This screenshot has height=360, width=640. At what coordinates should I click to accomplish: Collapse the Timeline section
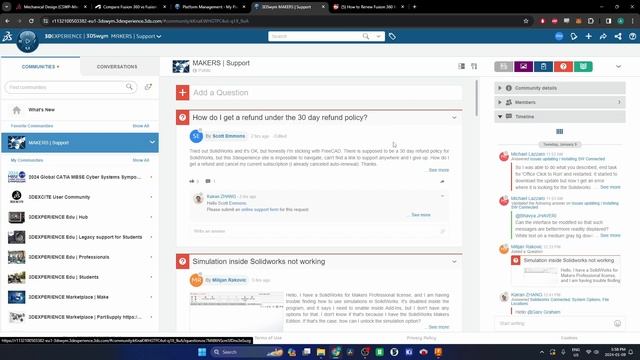(560, 116)
